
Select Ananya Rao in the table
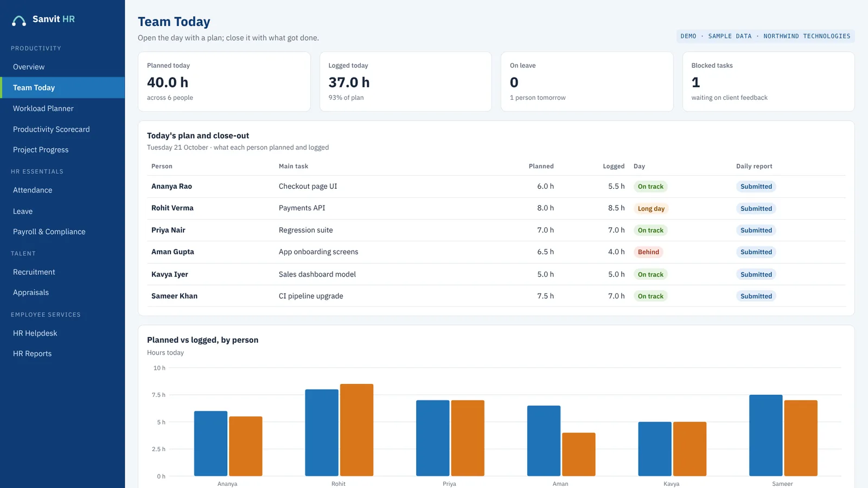click(171, 186)
